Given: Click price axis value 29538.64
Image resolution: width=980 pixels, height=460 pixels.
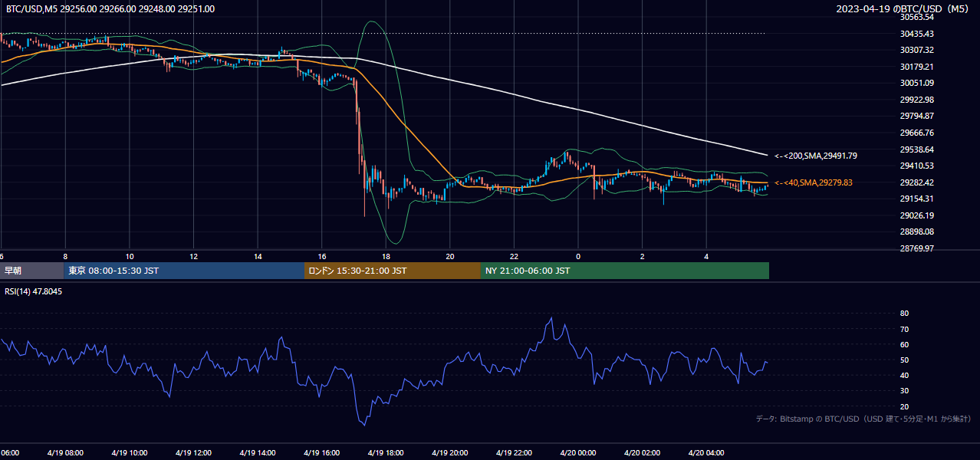Looking at the screenshot, I should tap(917, 149).
